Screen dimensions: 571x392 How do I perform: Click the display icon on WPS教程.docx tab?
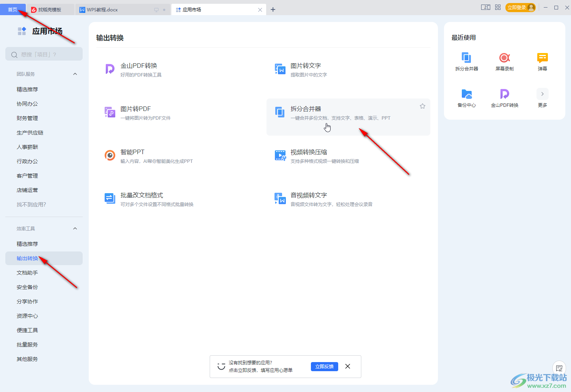coord(156,10)
